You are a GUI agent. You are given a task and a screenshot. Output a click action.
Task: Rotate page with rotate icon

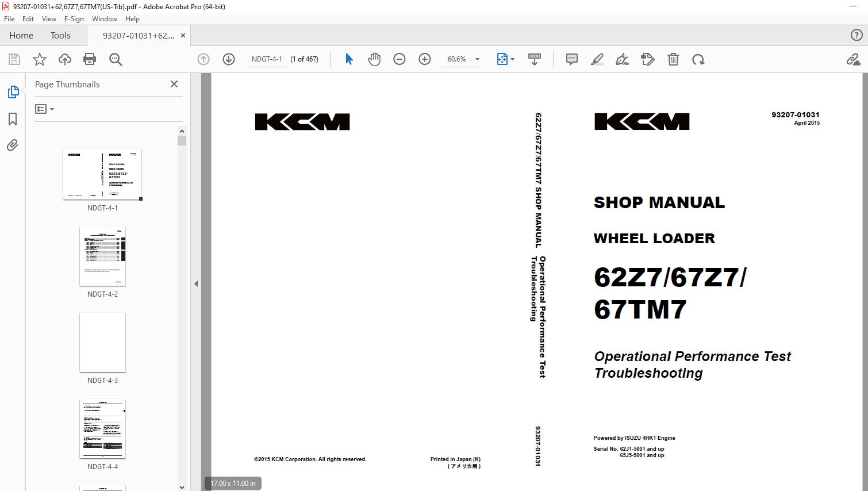coord(698,59)
